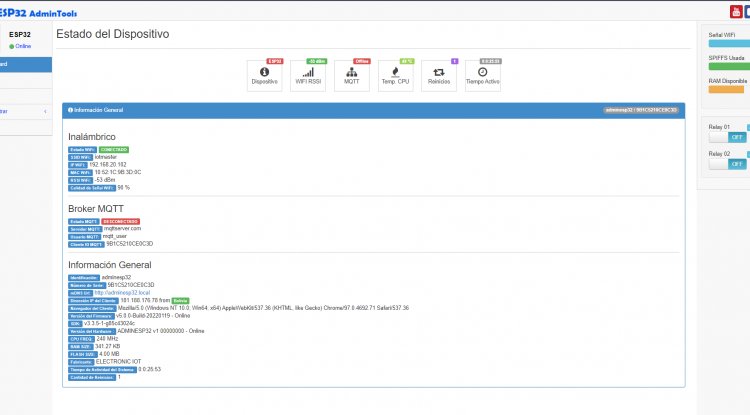Toggle the Relay 01 switch
The image size is (750, 415).
click(x=727, y=136)
